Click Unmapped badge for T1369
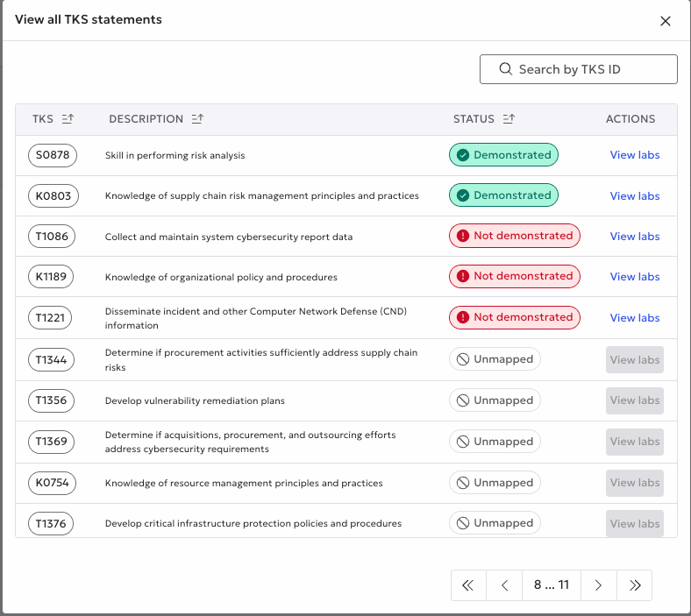Screen dimensions: 691x616 (x=495, y=442)
